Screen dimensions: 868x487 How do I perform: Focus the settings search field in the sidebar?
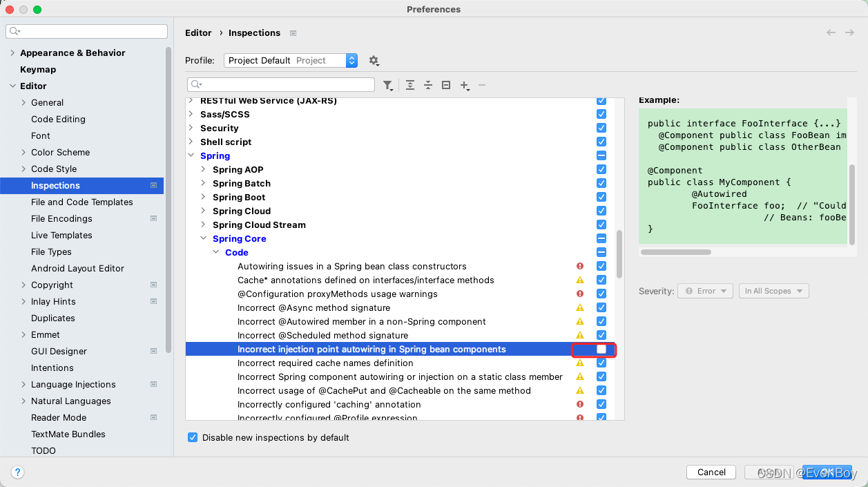coord(86,32)
